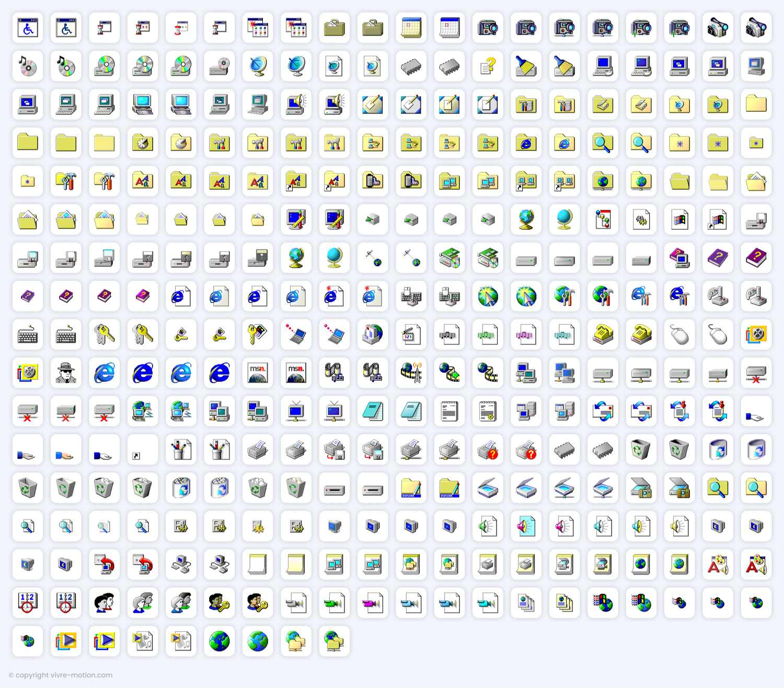Click the camcorder video camera icon

718,28
